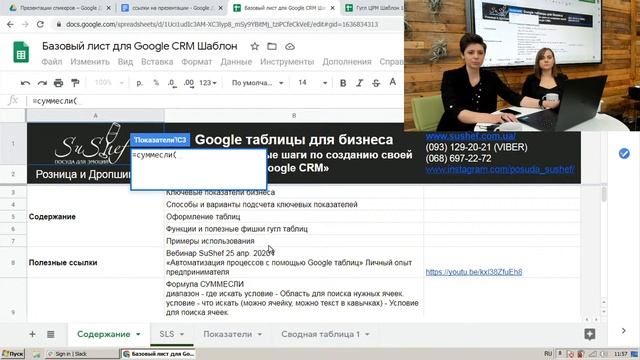Click the Redo arrow in toolbar
This screenshot has width=640, height=360.
[x=42, y=83]
